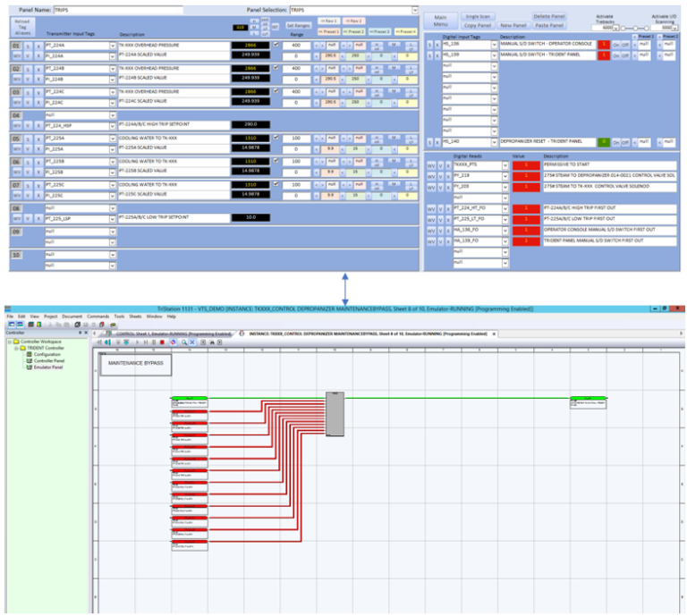This screenshot has width=687, height=616.
Task: Switch HS_140 On
Action: click(x=616, y=142)
